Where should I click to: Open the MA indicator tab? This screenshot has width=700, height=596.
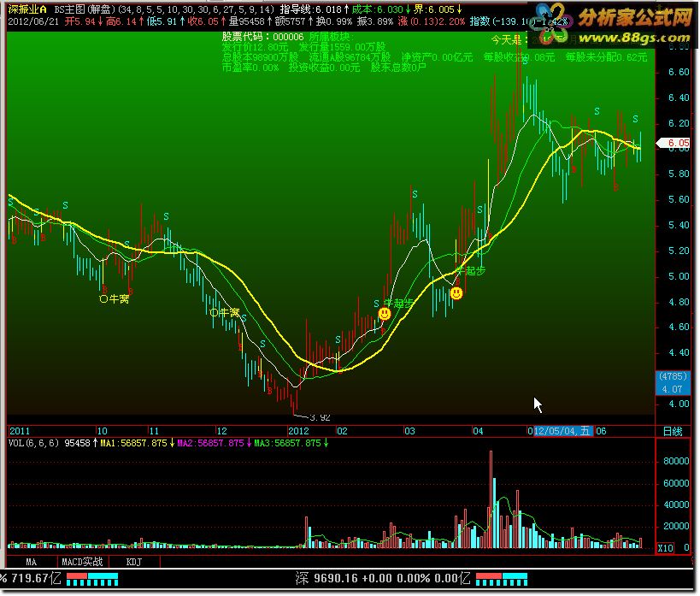coord(32,562)
